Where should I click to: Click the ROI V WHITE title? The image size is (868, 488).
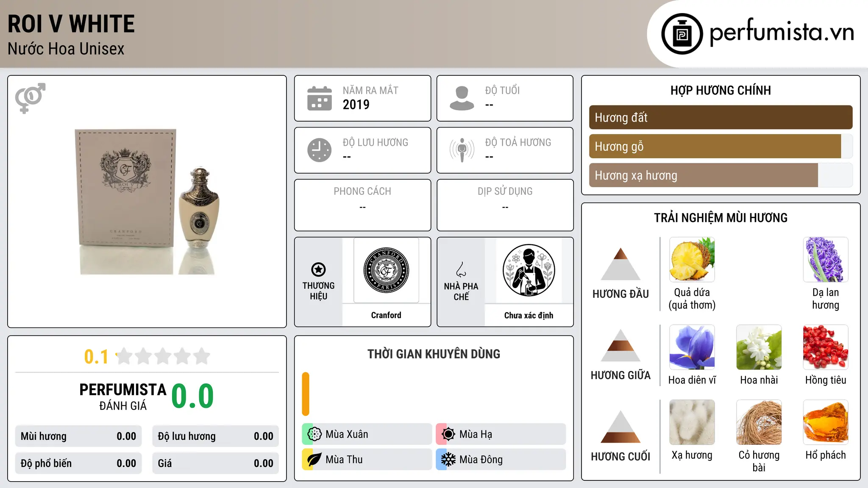click(x=71, y=24)
